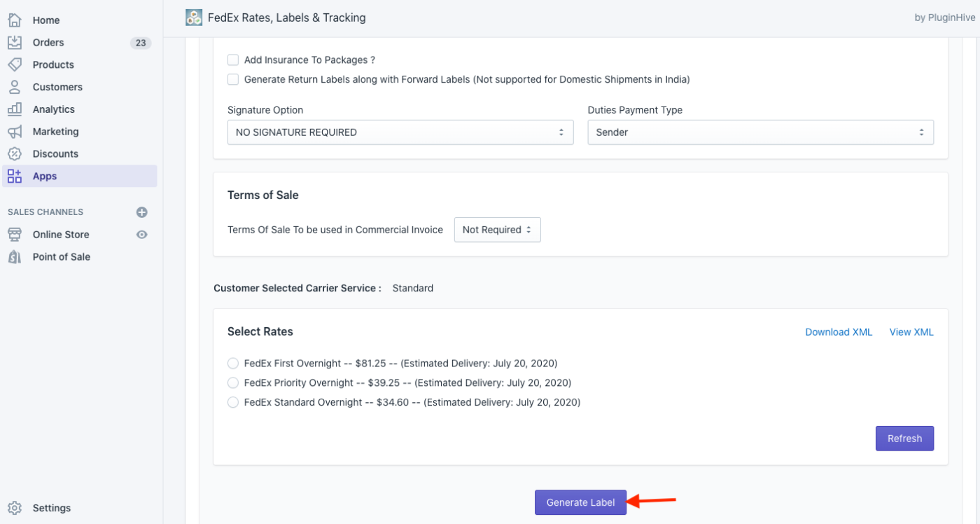Click SALES CHANNELS heading
Screen dimensions: 980x524
click(x=45, y=212)
